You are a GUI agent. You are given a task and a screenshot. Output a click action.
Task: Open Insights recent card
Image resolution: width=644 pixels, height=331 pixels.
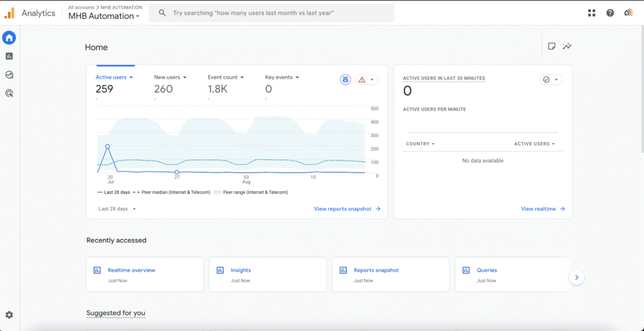click(268, 274)
